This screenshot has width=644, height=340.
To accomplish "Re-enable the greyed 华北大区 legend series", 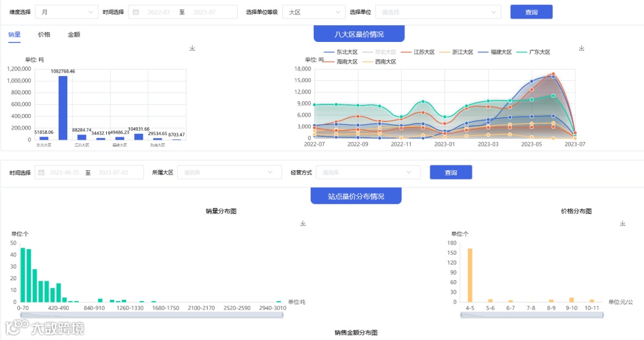I will tap(380, 52).
